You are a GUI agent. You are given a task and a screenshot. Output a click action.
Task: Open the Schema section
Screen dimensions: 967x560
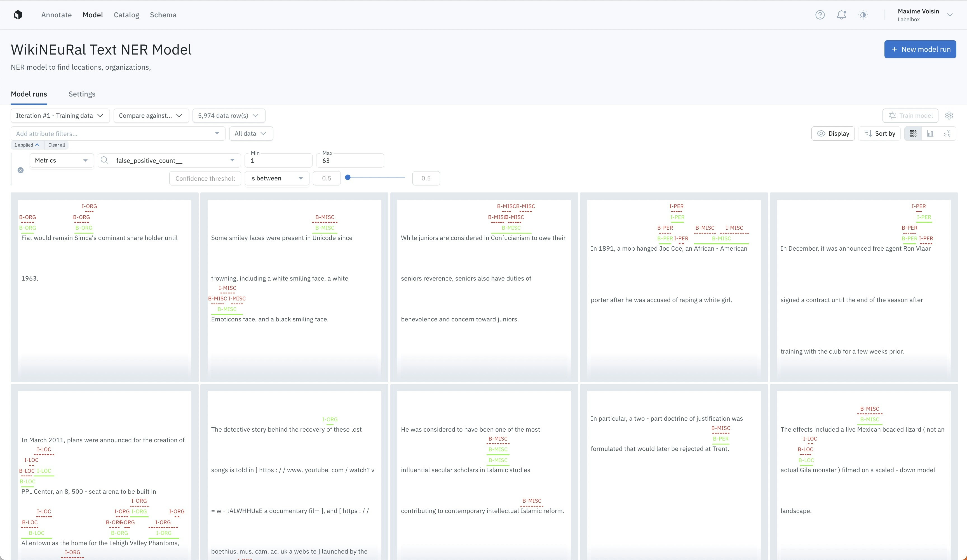[x=163, y=15]
